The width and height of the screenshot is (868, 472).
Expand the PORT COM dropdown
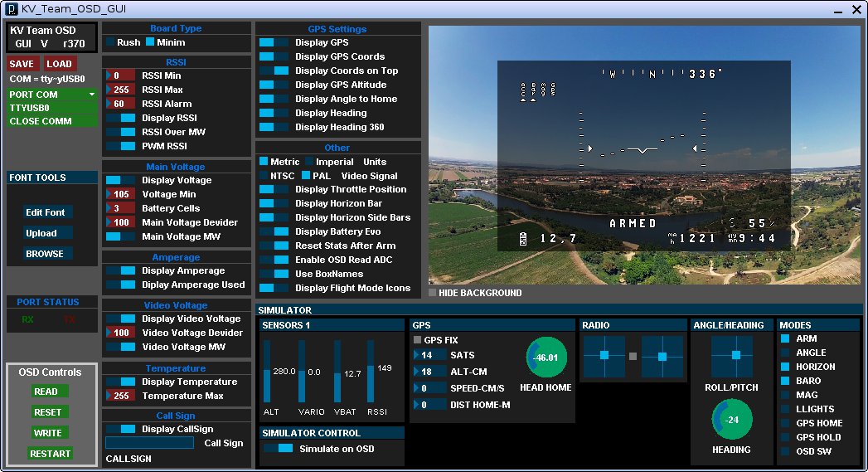tap(51, 95)
